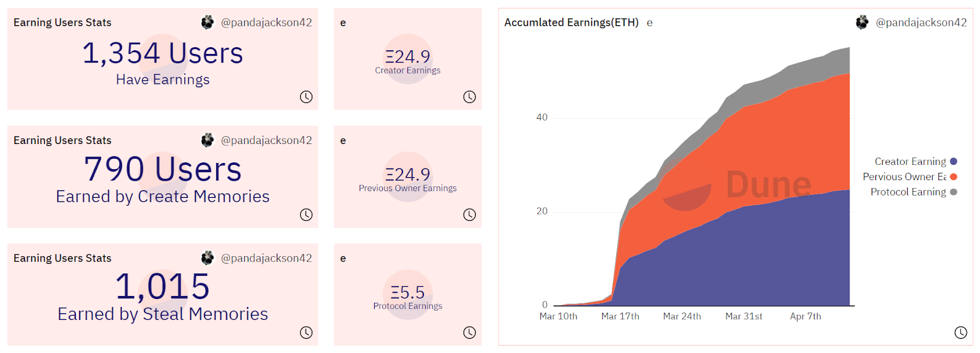Click clock icon on Steal Memories card
The height and width of the screenshot is (353, 980).
tap(306, 332)
